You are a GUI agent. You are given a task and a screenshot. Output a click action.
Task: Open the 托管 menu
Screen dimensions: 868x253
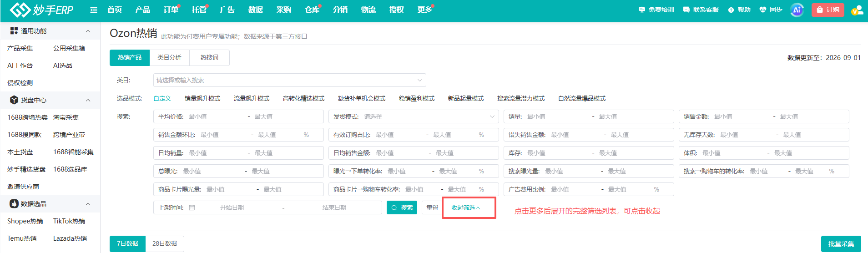pos(199,10)
